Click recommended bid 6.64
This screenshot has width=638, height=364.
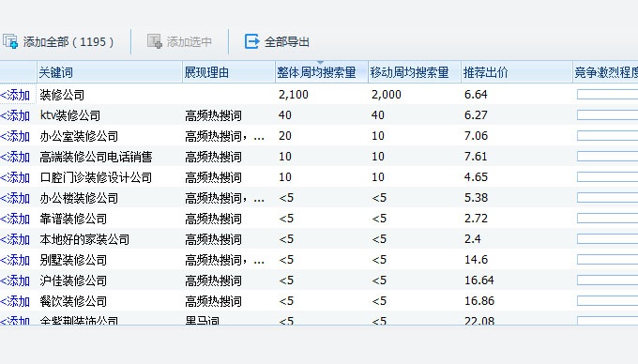tap(476, 95)
